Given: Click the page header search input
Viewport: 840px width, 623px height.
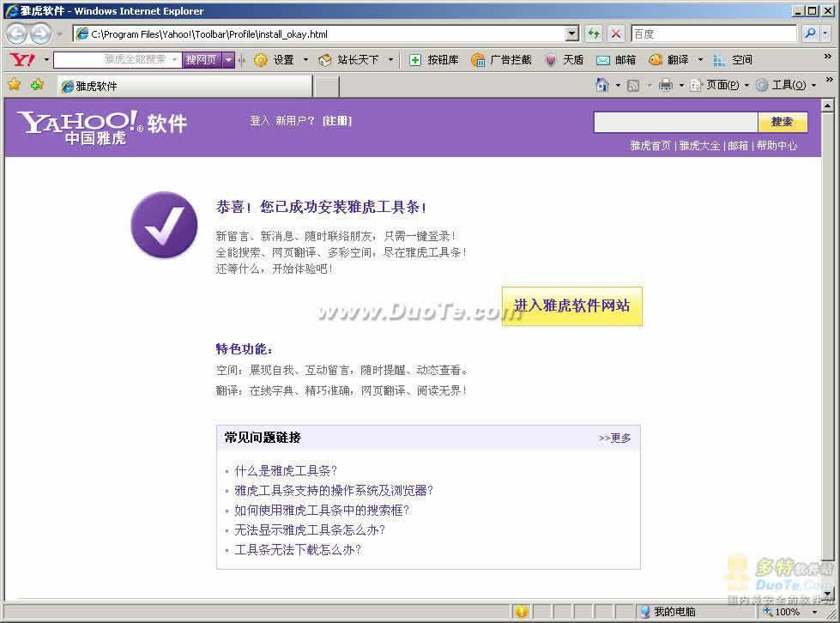Looking at the screenshot, I should click(x=675, y=122).
